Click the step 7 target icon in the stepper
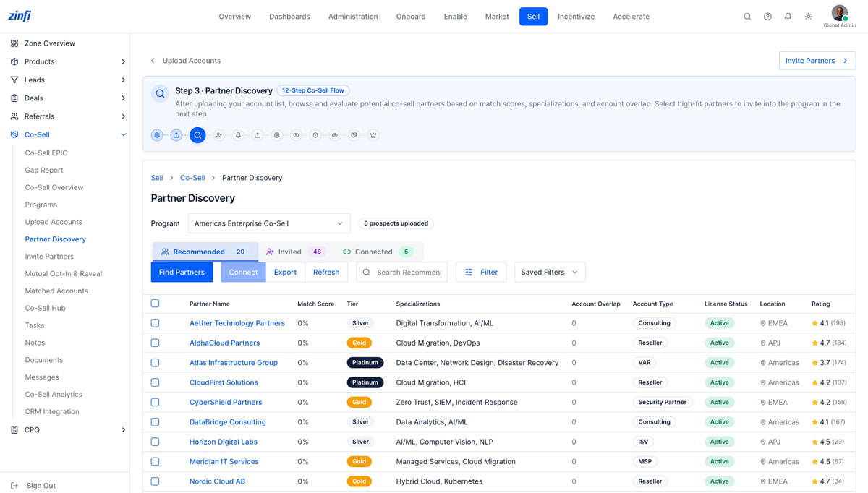Viewport: 868px width, 493px height. (276, 135)
